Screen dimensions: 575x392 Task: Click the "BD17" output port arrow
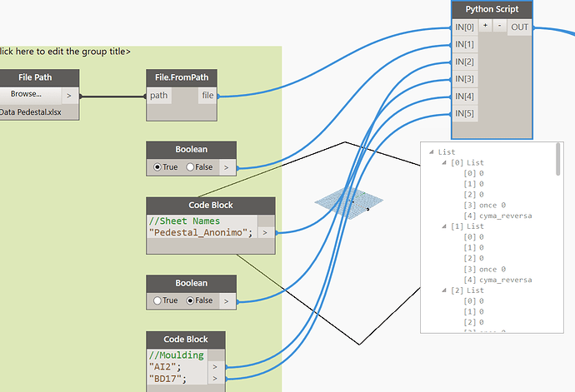pos(216,379)
